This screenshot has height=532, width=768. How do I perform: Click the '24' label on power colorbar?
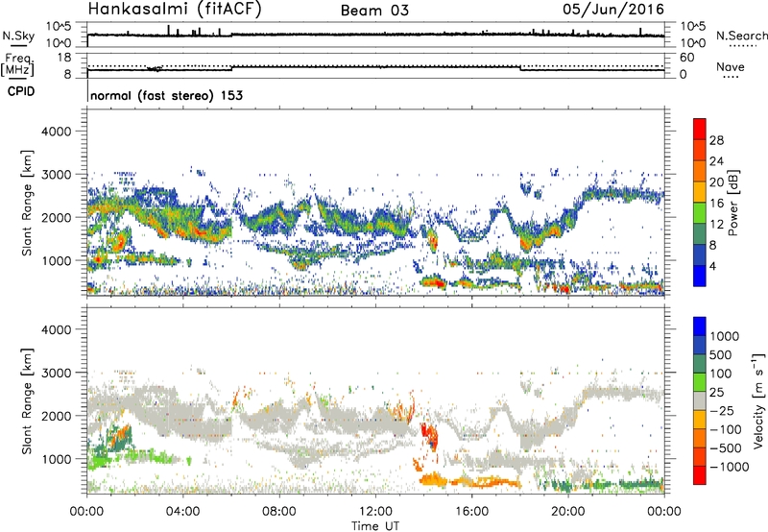(x=716, y=161)
